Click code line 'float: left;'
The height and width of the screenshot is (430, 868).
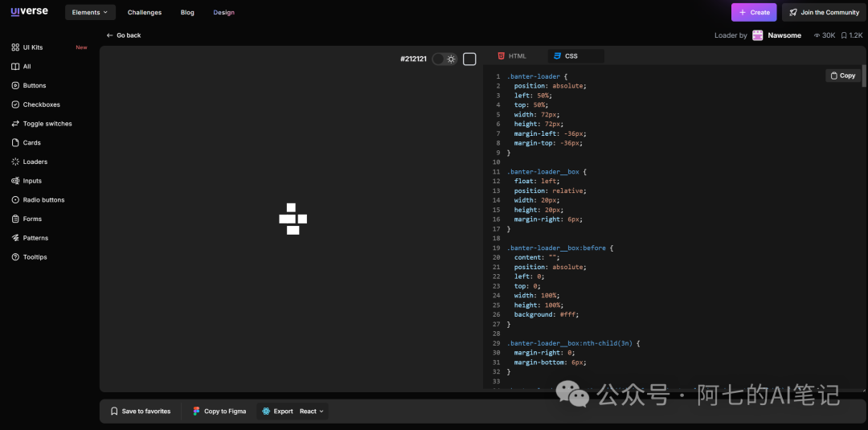[x=537, y=181]
